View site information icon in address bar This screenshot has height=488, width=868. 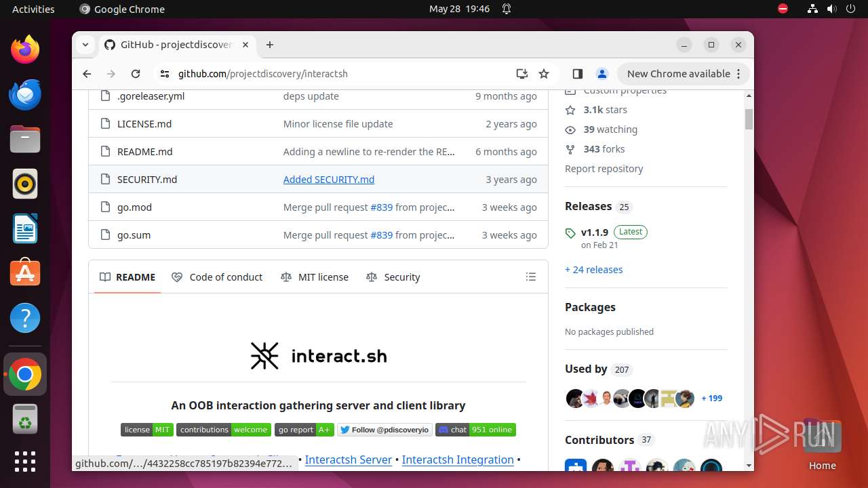165,74
